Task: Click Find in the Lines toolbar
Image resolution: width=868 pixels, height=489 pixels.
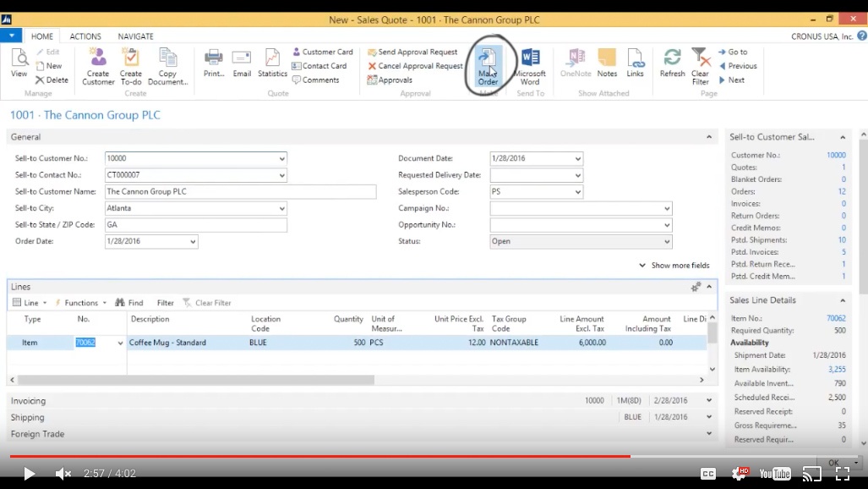Action: tap(129, 303)
